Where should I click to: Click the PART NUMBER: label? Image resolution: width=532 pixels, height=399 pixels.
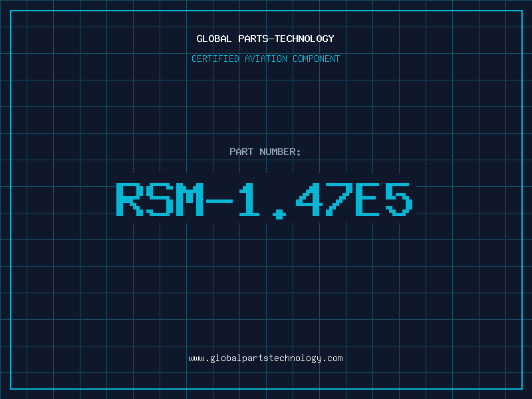265,152
